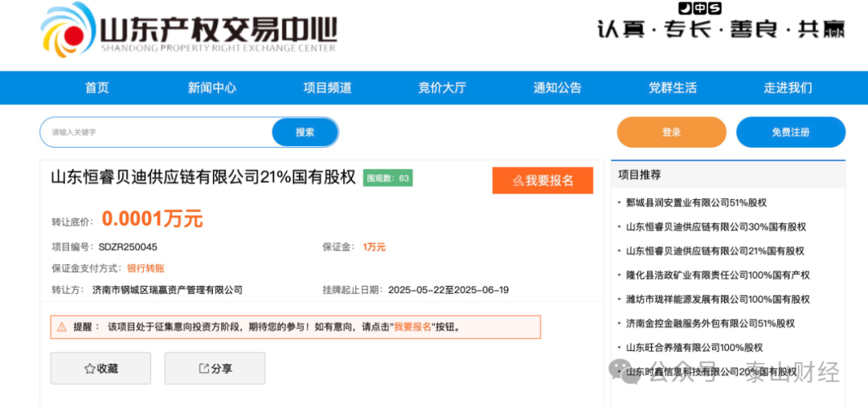Click the Shandong Property Right Exchange Center logo

(x=188, y=31)
